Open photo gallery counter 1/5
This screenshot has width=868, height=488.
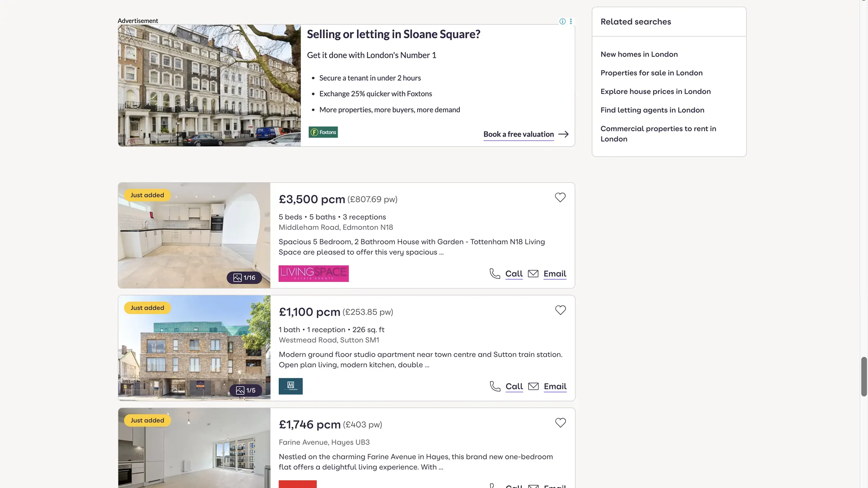click(246, 390)
